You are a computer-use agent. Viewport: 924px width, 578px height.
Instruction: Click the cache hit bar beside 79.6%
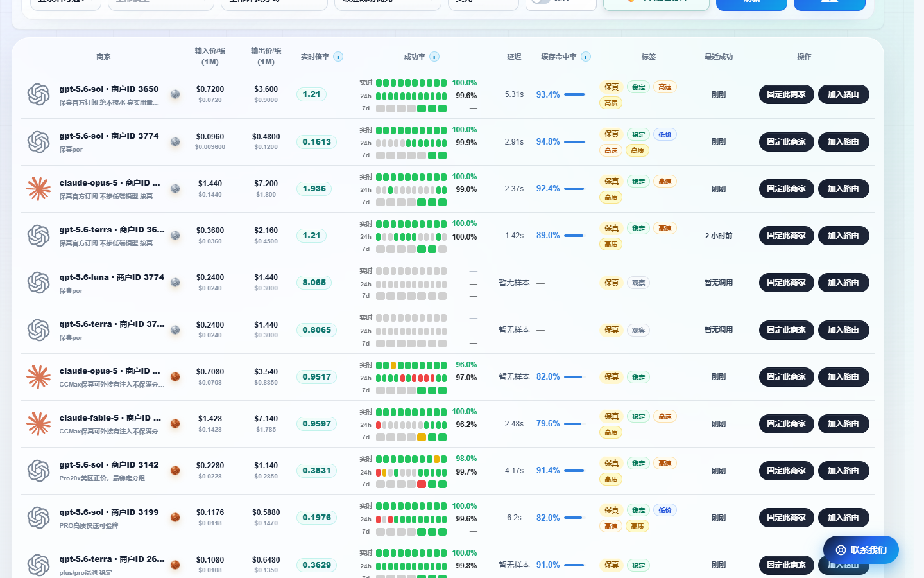(x=574, y=424)
